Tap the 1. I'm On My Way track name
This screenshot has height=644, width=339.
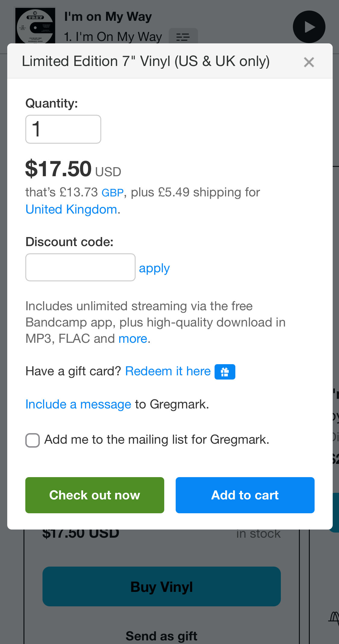coord(113,37)
